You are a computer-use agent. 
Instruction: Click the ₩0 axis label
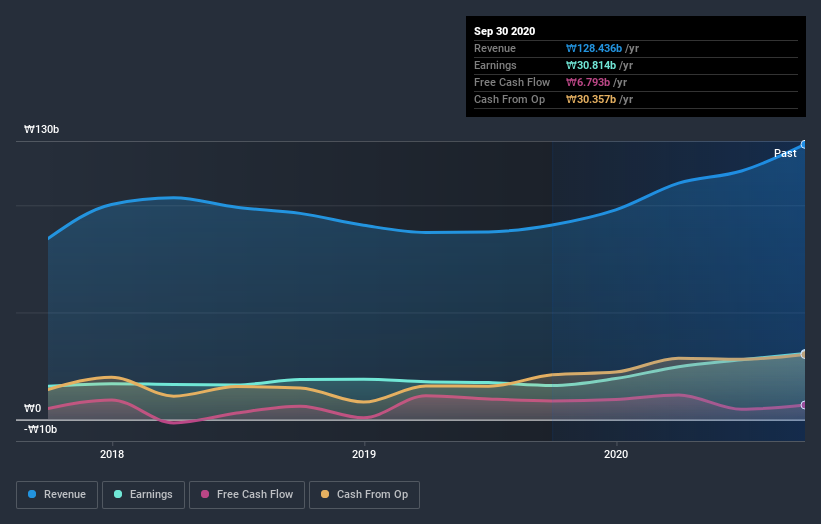pyautogui.click(x=32, y=408)
